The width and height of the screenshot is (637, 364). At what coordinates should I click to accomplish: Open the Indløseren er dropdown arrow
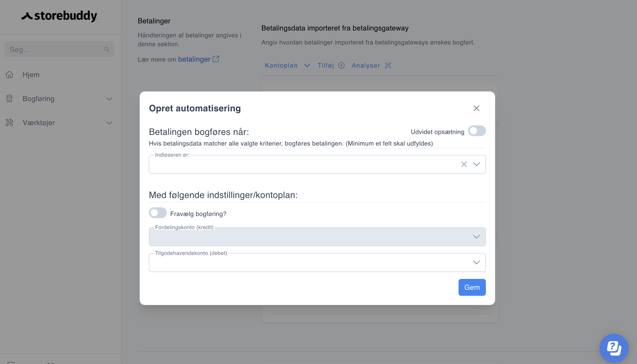pyautogui.click(x=477, y=164)
